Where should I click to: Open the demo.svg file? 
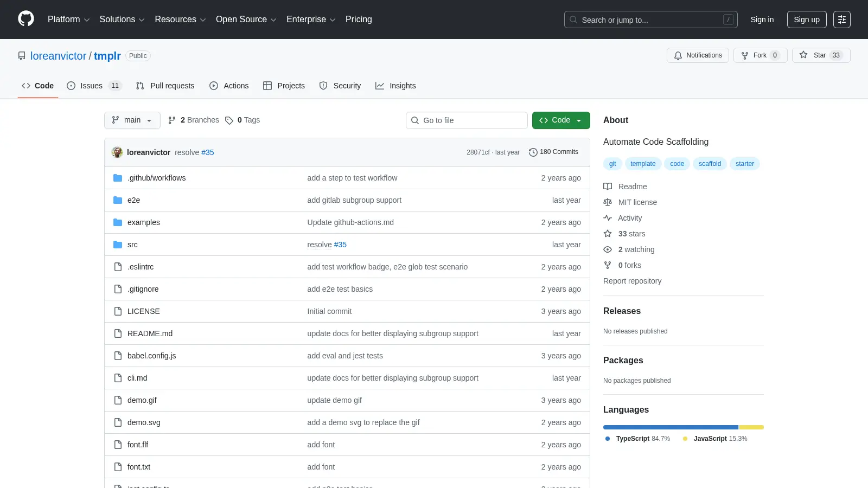click(x=144, y=422)
